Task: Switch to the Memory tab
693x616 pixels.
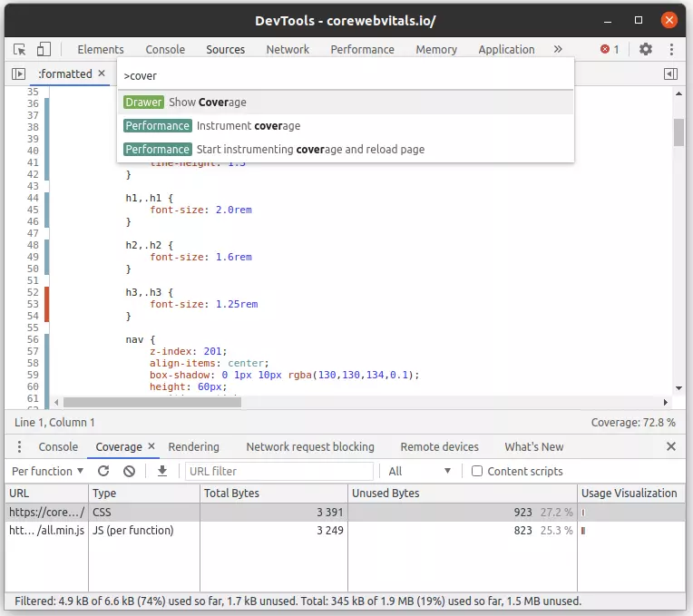Action: pos(436,49)
